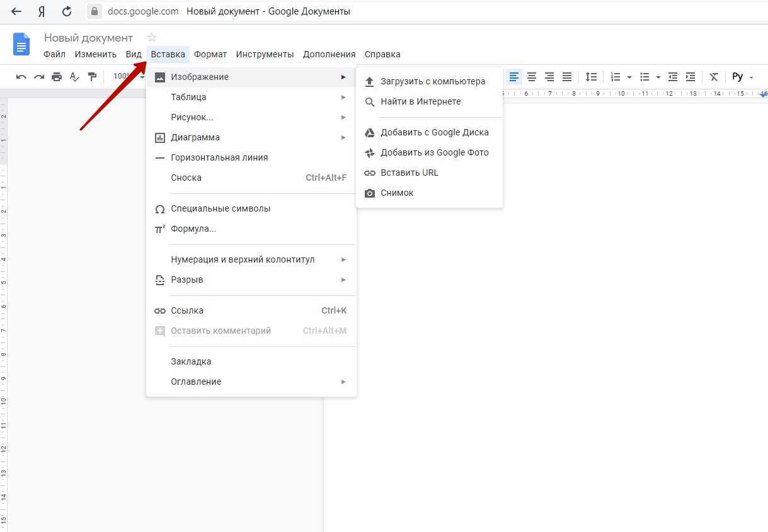Click the Undo toolbar icon
The image size is (768, 532).
[x=21, y=77]
